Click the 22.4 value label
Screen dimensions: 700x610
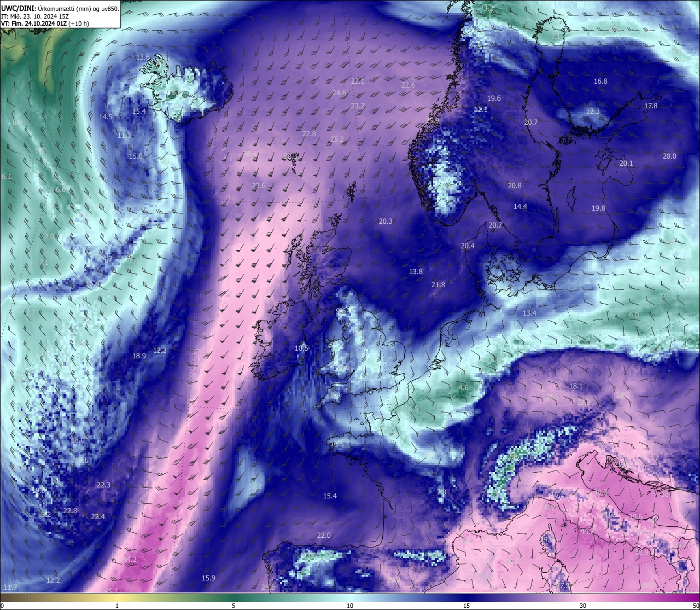point(98,516)
